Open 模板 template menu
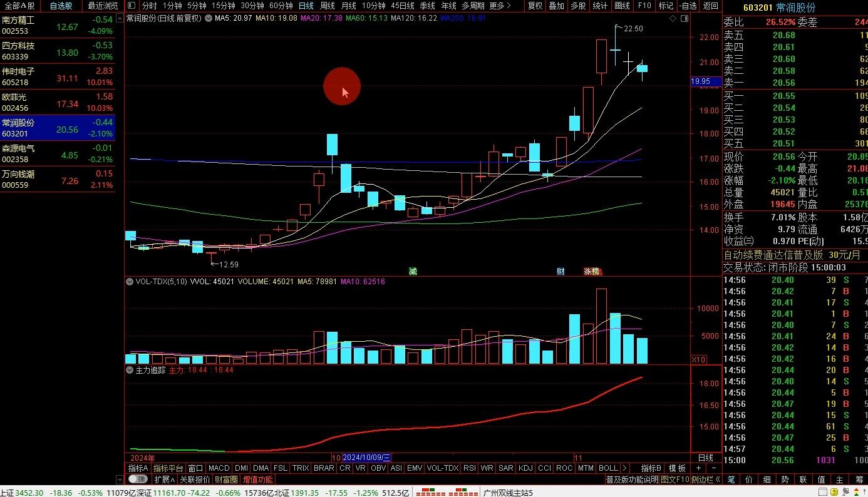868x497 pixels. point(677,468)
